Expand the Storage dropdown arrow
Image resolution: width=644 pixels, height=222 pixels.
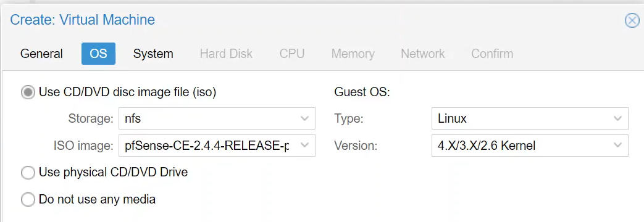304,118
